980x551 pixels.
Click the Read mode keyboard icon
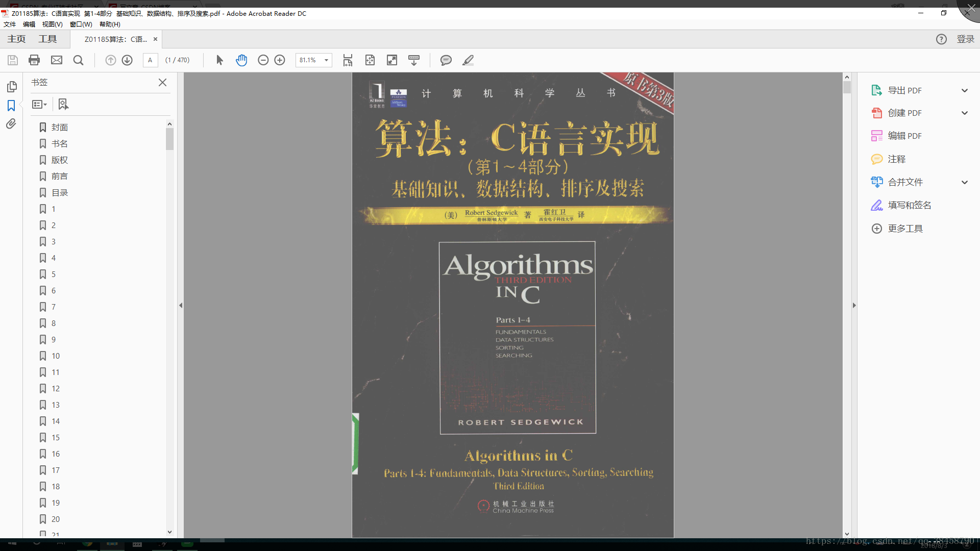pyautogui.click(x=414, y=60)
